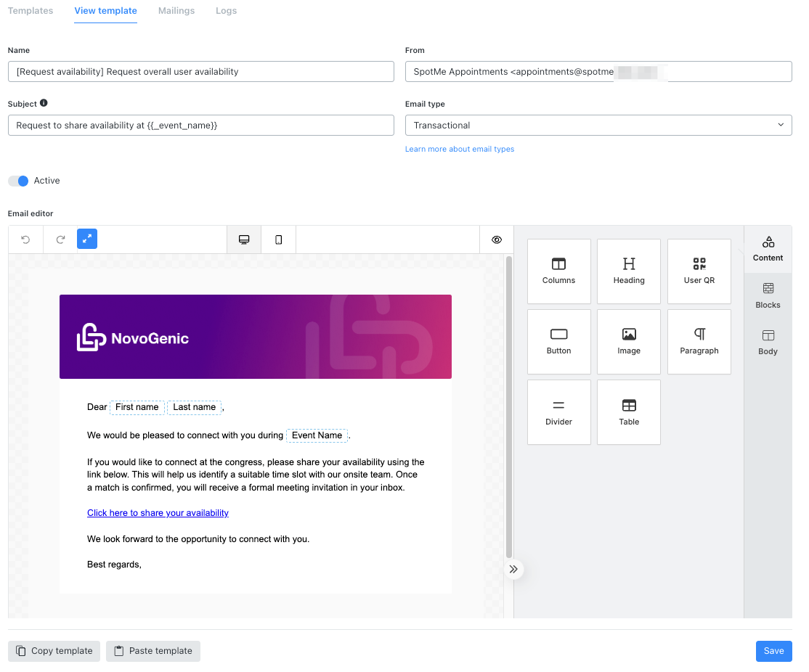
Task: Save the template
Action: (x=773, y=651)
